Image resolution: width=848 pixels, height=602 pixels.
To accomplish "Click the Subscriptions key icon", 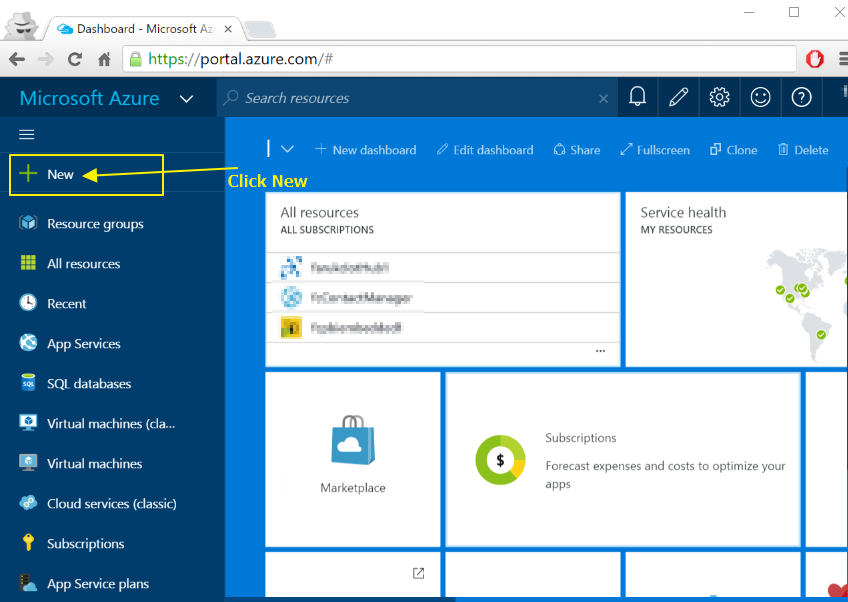I will click(28, 542).
